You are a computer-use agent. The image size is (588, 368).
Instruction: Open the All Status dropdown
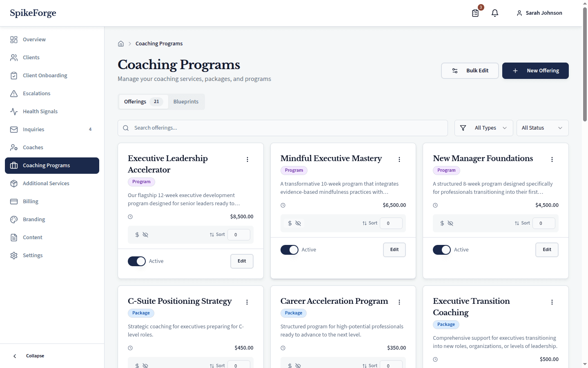point(542,128)
